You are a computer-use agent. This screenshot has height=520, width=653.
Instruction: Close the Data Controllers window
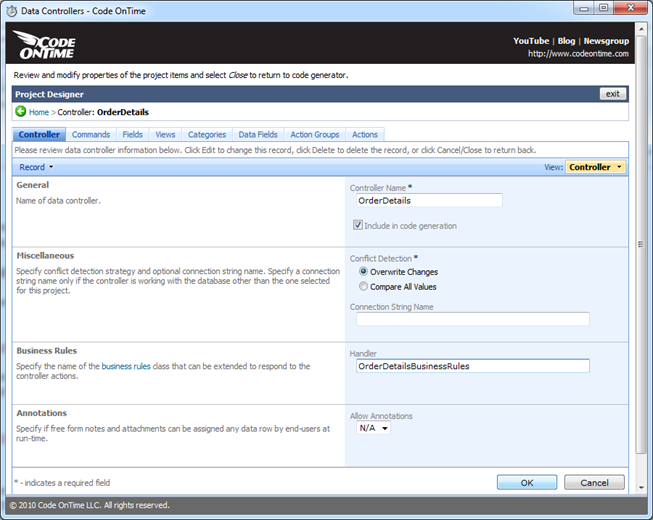click(x=630, y=8)
